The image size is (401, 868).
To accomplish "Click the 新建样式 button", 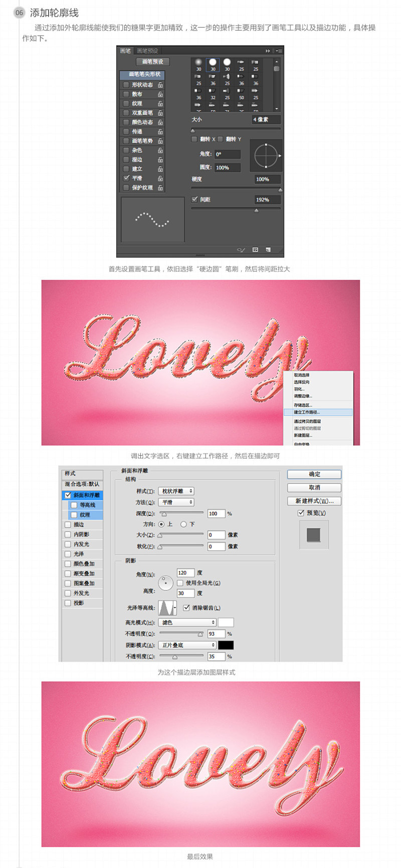I will (x=314, y=501).
